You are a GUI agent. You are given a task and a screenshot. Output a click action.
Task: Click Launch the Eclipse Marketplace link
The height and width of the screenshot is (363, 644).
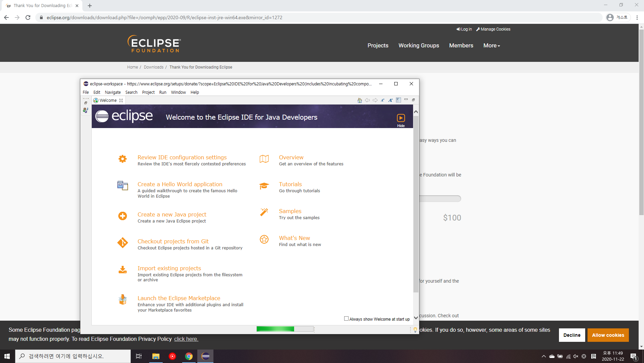179,298
